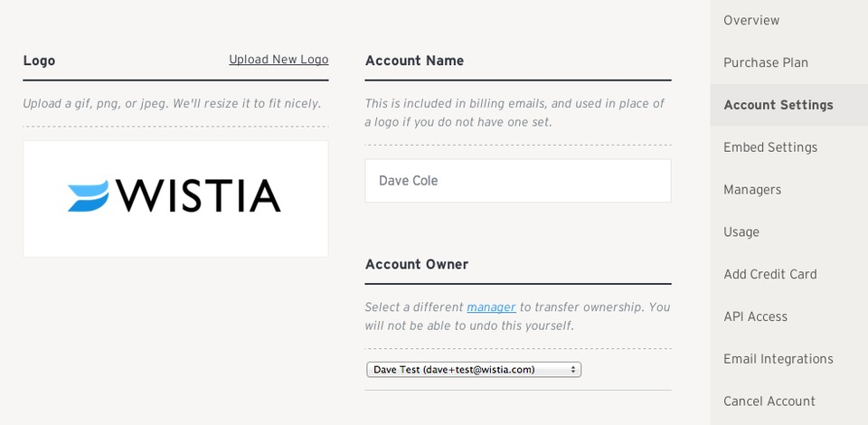The width and height of the screenshot is (868, 425).
Task: Open the Overview section in sidebar
Action: click(751, 21)
